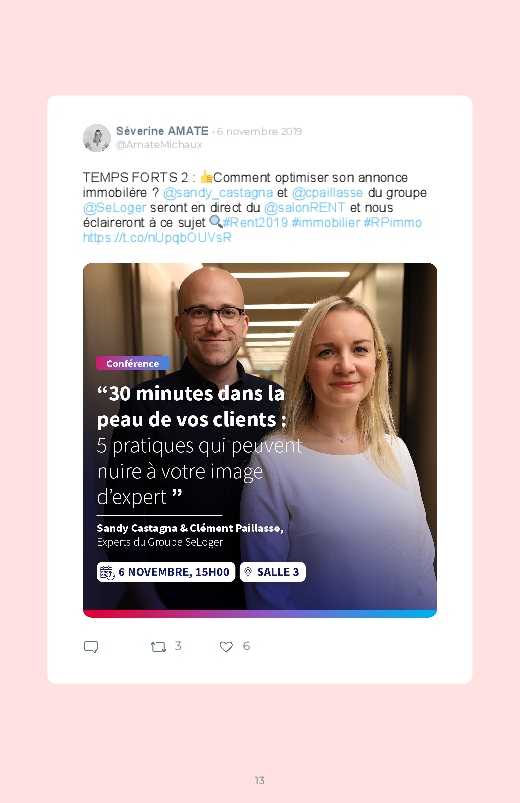Click the reply speech bubble icon
The image size is (520, 803).
pos(91,647)
